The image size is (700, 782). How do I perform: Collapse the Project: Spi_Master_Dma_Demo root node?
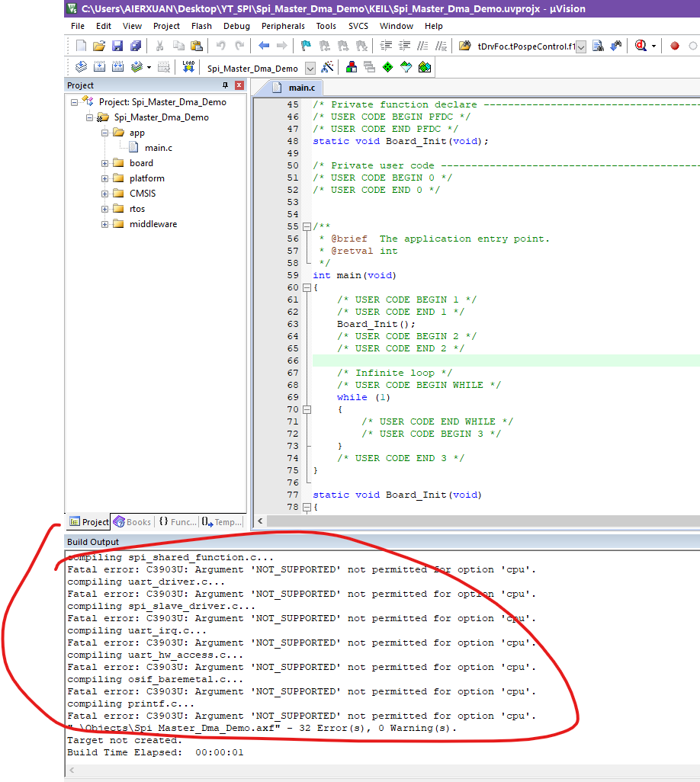pos(74,102)
